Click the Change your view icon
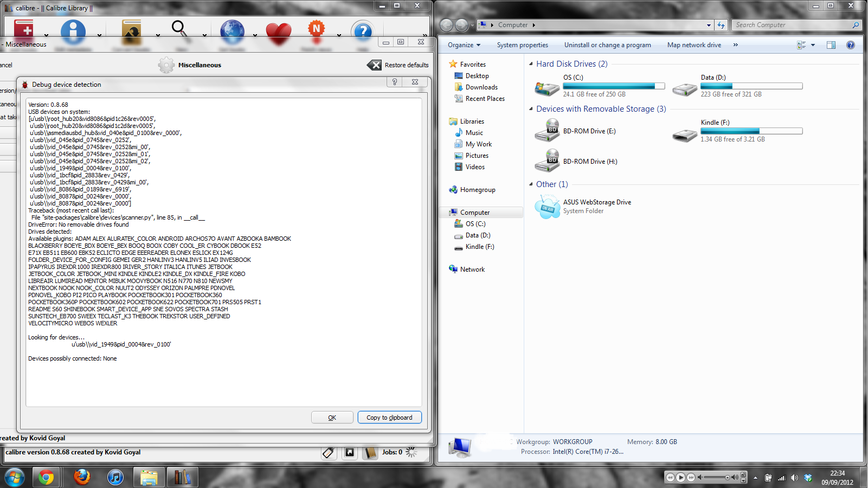Screen dimensions: 868x488 (801, 45)
